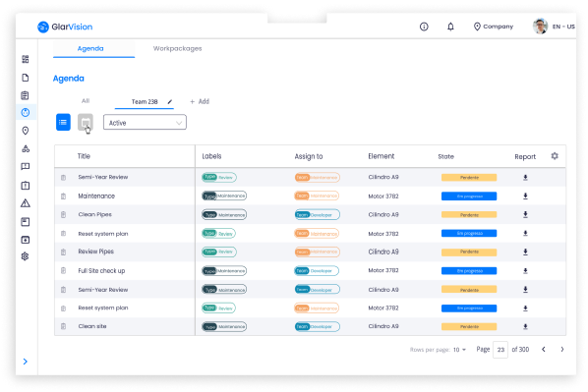588x392 pixels.
Task: Switch to calendar view
Action: point(86,122)
